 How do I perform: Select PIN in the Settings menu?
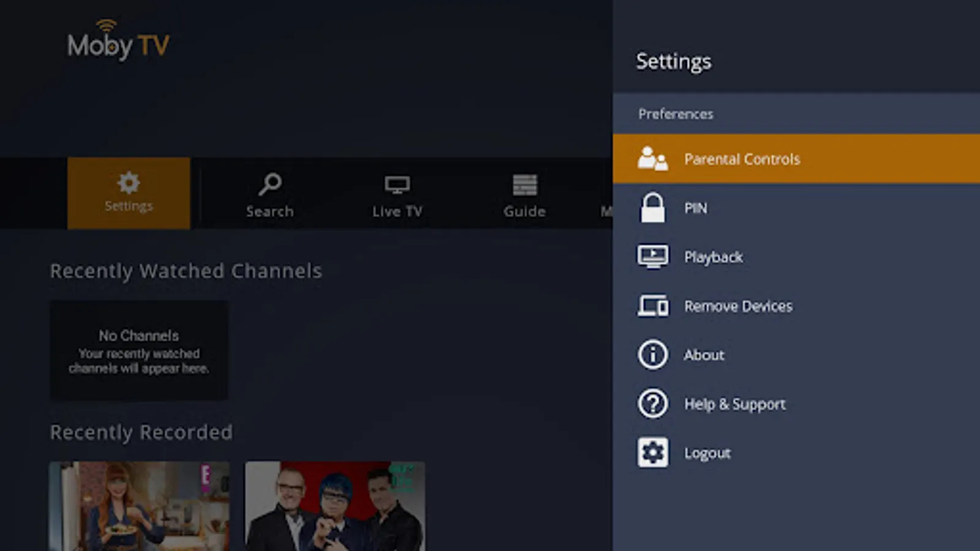coord(696,208)
